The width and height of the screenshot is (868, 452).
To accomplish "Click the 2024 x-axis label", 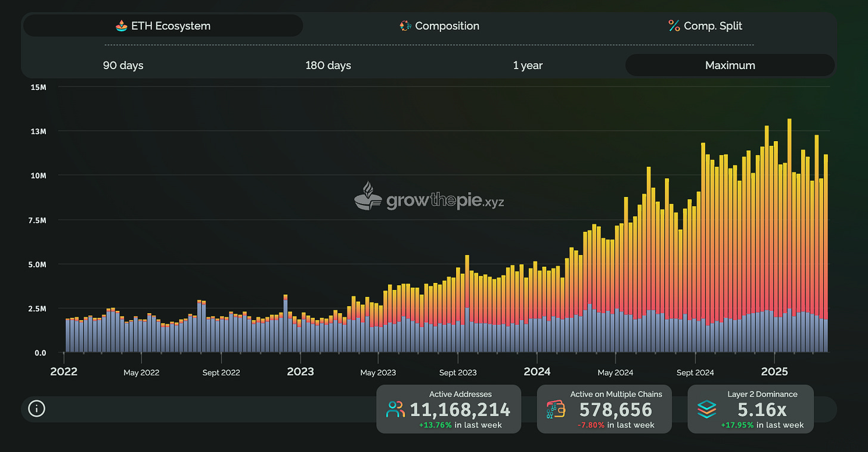I will pyautogui.click(x=537, y=372).
